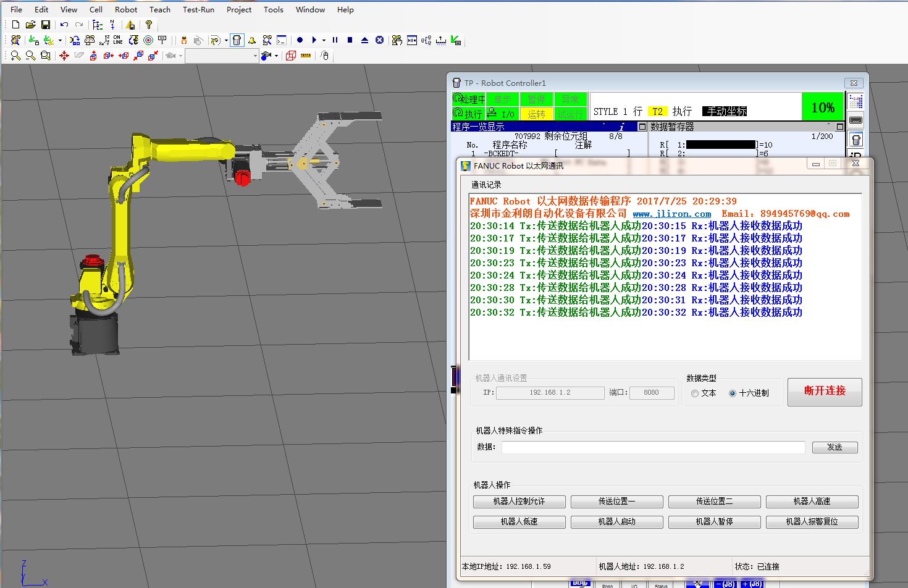Open the empty combo box in toolbar
This screenshot has width=908, height=588.
(x=222, y=56)
